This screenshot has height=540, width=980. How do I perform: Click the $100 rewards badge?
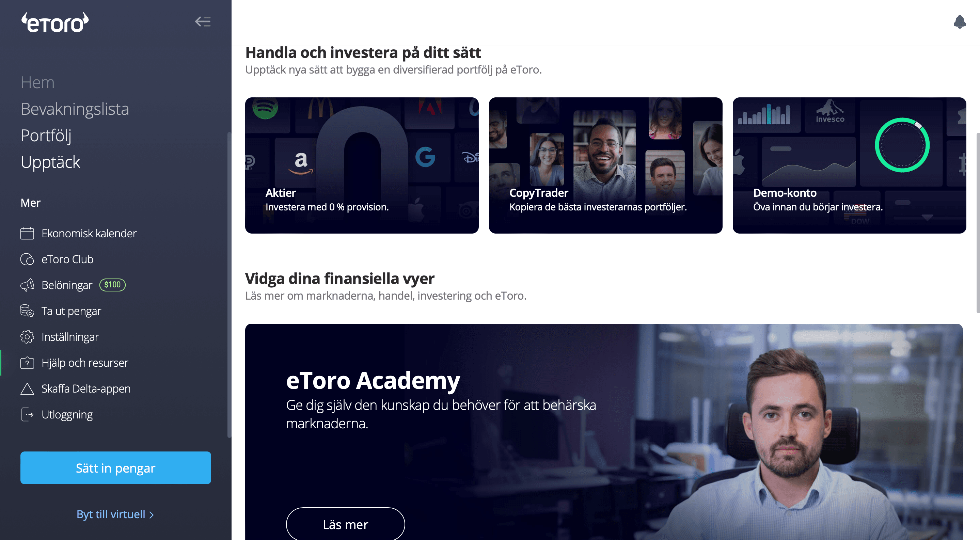[x=113, y=285]
